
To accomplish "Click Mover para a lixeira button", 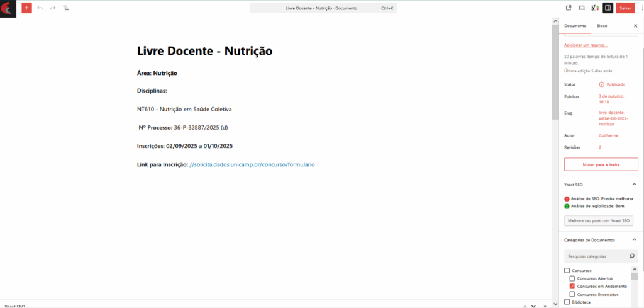I will [x=601, y=164].
